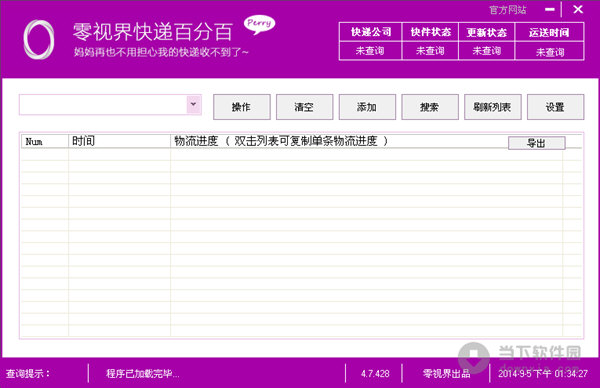Click the date and time in status bar
Viewport: 600px width, 388px height.
click(543, 373)
